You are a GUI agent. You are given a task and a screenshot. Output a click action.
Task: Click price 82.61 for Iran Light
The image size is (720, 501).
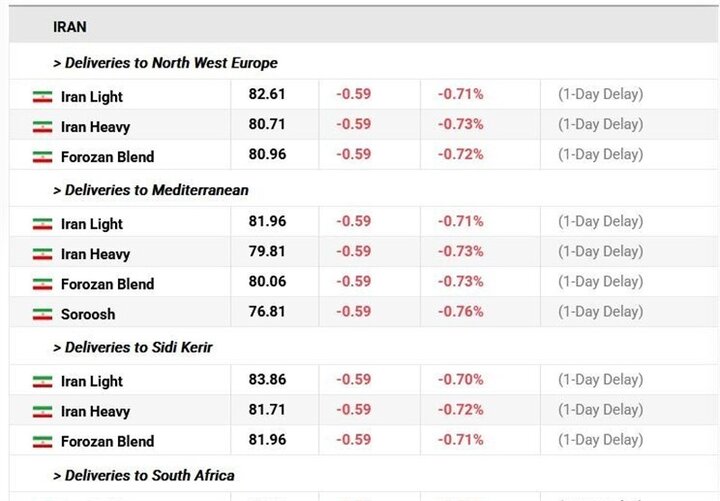coord(267,94)
